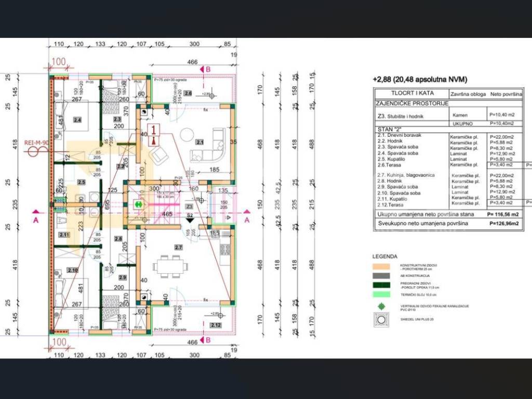Click the terrace label 2.12
Viewport: 532px width, 399px height.
[x=216, y=325]
